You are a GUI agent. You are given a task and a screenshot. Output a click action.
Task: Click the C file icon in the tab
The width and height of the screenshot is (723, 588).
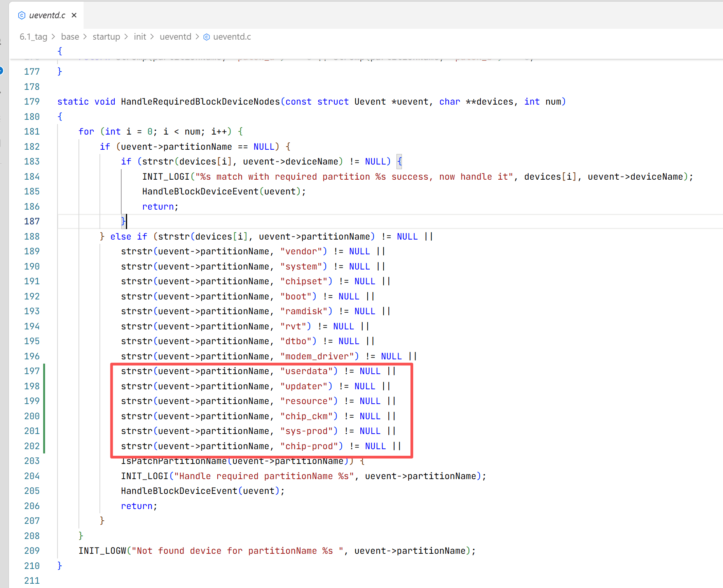pos(22,15)
